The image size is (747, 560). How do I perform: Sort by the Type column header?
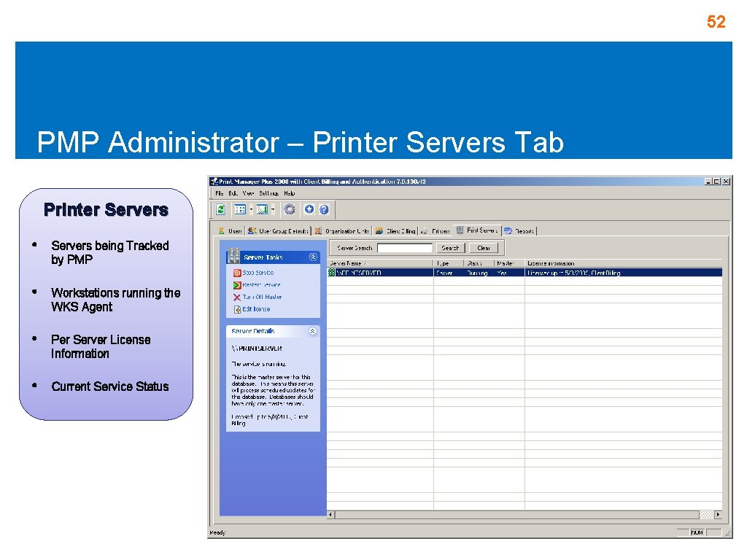(x=449, y=263)
